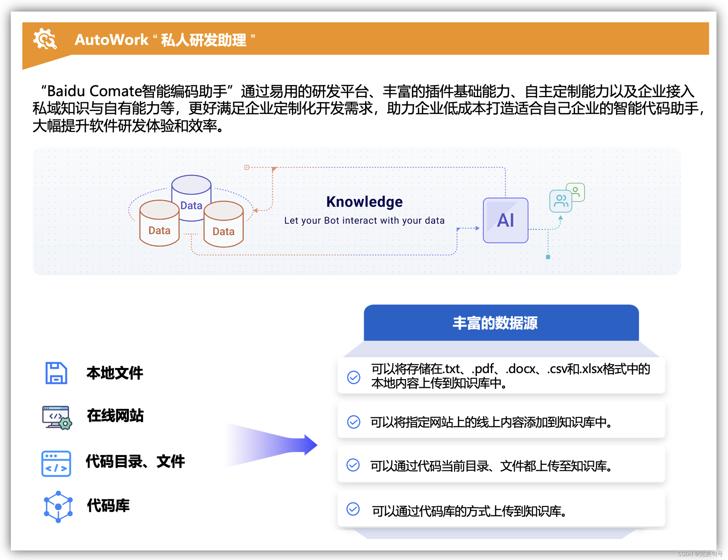
Task: Click the teal group-of-users icon
Action: (560, 201)
